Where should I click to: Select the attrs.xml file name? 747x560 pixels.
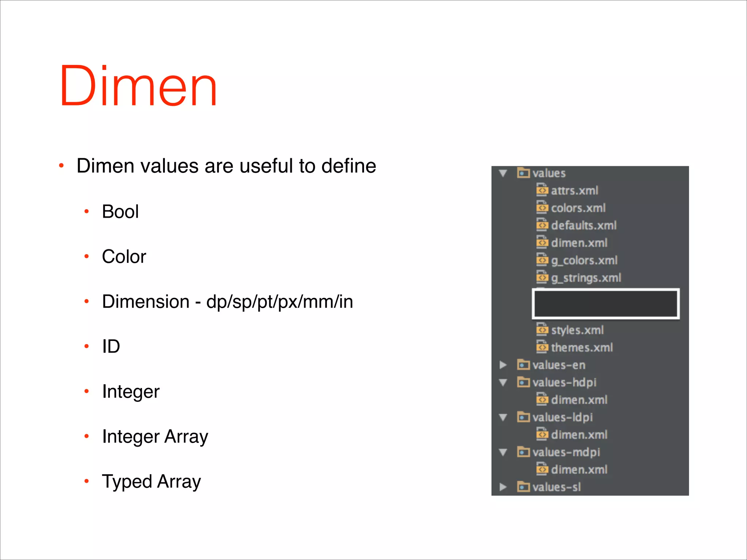[574, 191]
